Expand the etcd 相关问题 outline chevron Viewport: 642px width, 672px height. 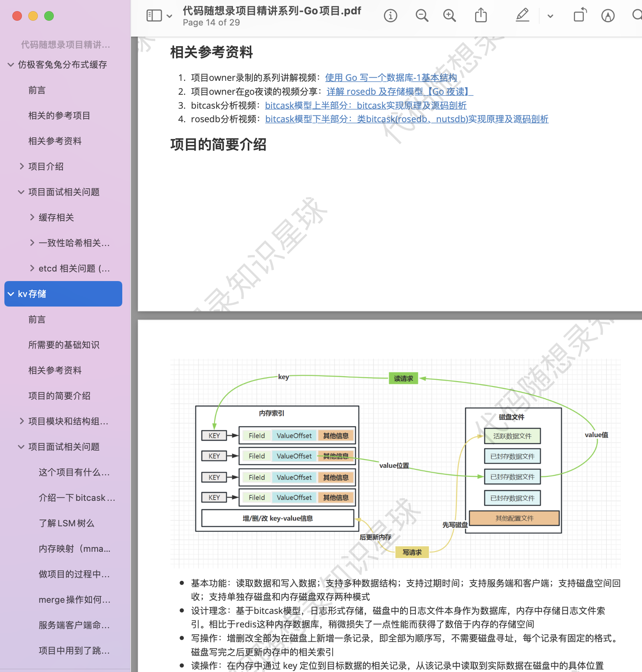click(32, 268)
